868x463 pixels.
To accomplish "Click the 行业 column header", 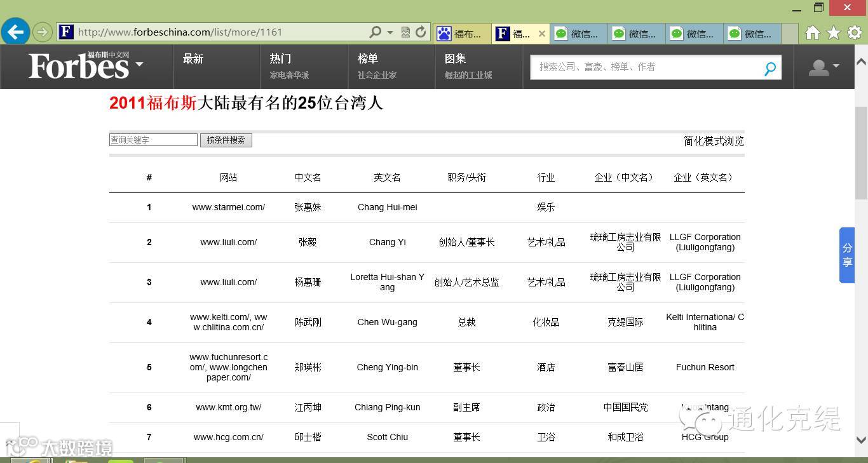I will point(546,177).
